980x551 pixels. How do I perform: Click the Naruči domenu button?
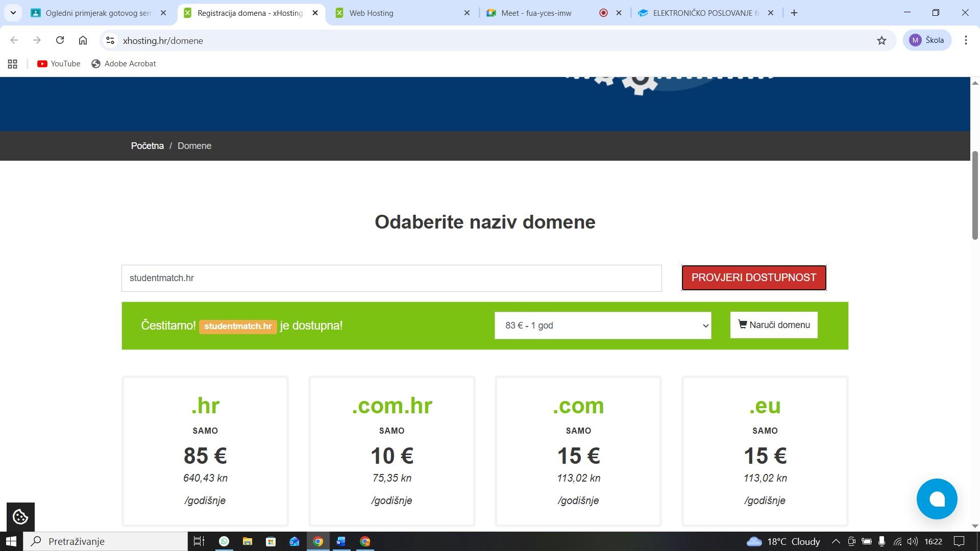coord(773,325)
